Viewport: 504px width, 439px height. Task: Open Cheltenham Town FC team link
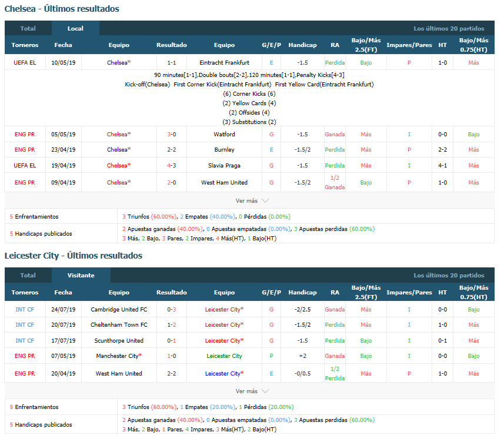[x=119, y=324]
